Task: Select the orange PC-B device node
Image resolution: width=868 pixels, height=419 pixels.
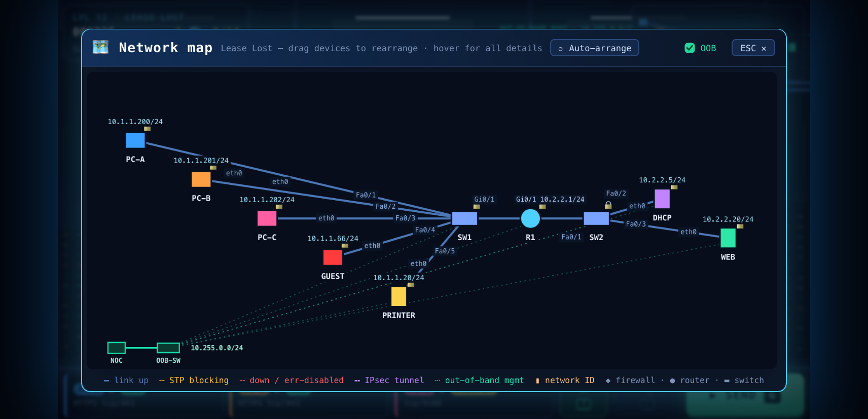Action: 201,179
